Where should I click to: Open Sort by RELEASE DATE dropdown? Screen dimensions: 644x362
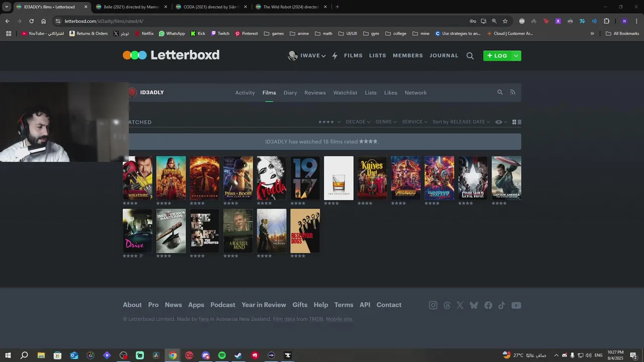pos(461,122)
